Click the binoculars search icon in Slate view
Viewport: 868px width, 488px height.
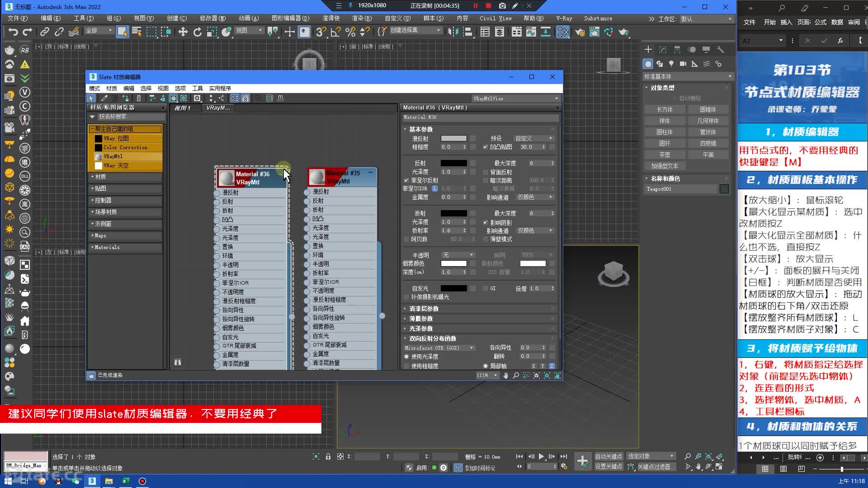pos(178,362)
